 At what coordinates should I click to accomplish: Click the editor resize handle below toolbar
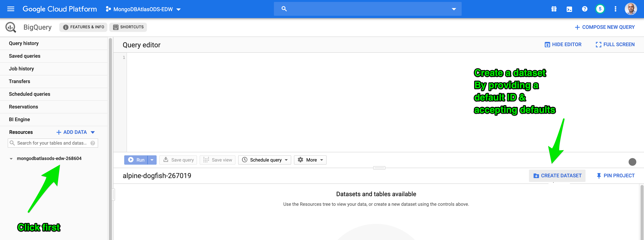click(x=379, y=168)
